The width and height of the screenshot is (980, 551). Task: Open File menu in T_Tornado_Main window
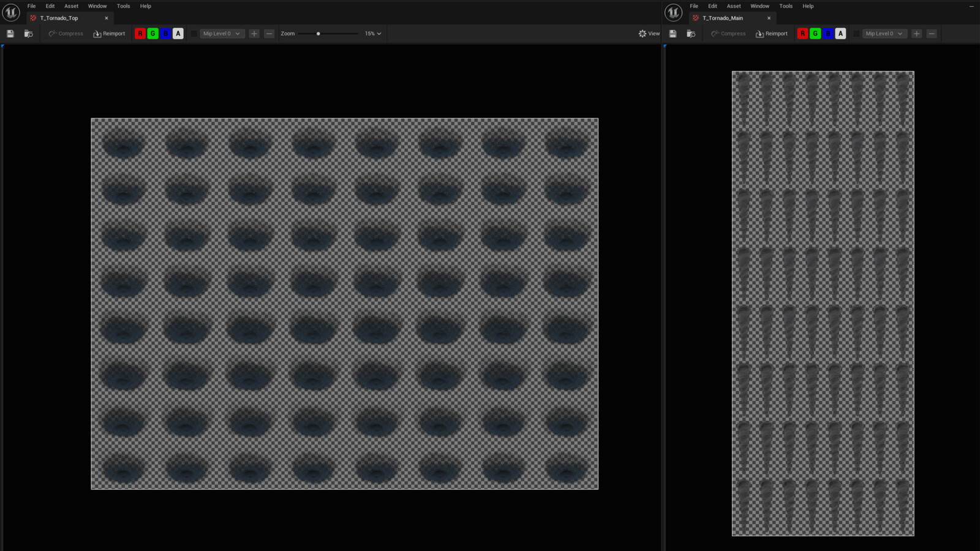point(694,6)
